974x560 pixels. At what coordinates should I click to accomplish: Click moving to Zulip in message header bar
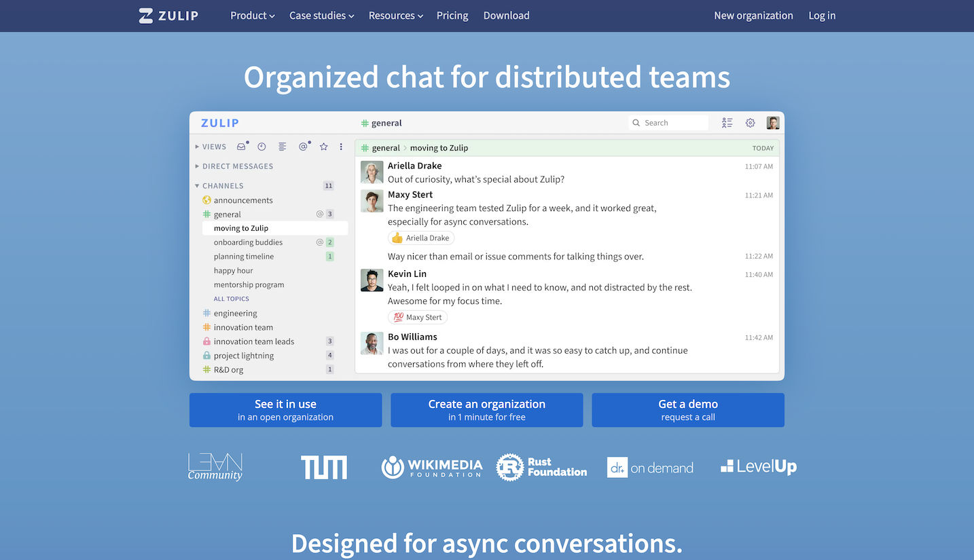(x=439, y=148)
